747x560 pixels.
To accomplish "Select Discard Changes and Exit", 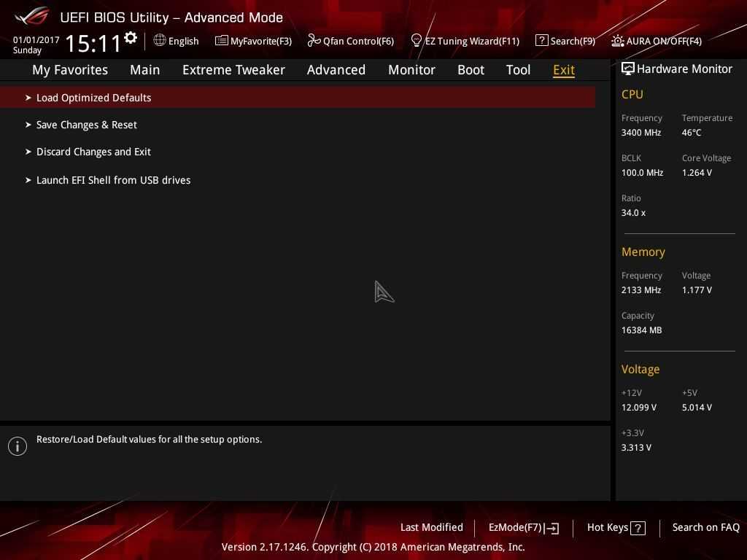I will pyautogui.click(x=93, y=152).
